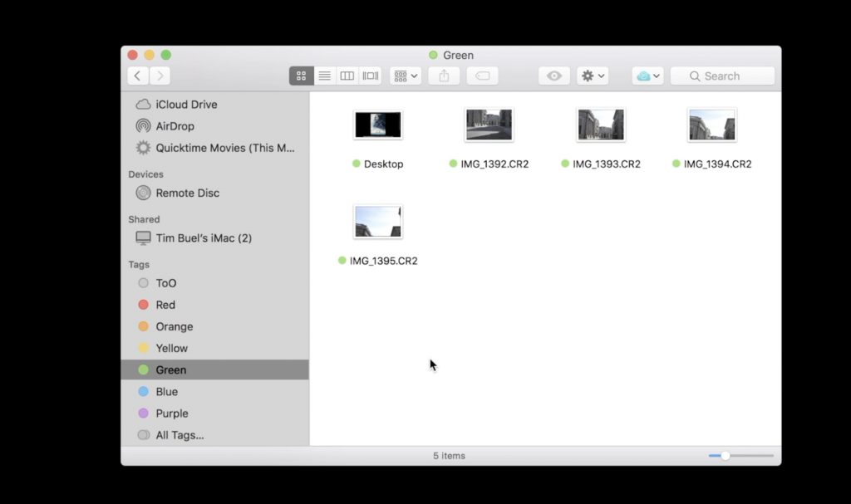Go back with the back arrow
The width and height of the screenshot is (851, 504).
(x=138, y=76)
